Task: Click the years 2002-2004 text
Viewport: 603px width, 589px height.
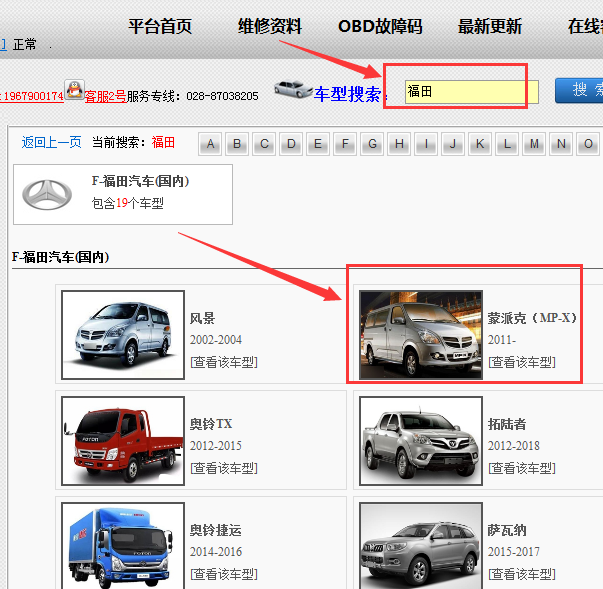Action: pos(216,340)
